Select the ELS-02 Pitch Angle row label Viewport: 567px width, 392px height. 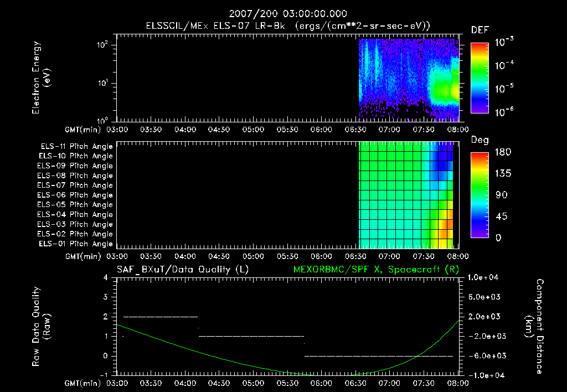(x=75, y=234)
